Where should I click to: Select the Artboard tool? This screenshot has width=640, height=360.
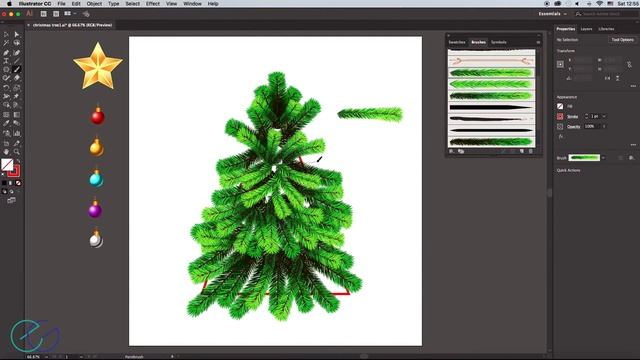click(6, 143)
